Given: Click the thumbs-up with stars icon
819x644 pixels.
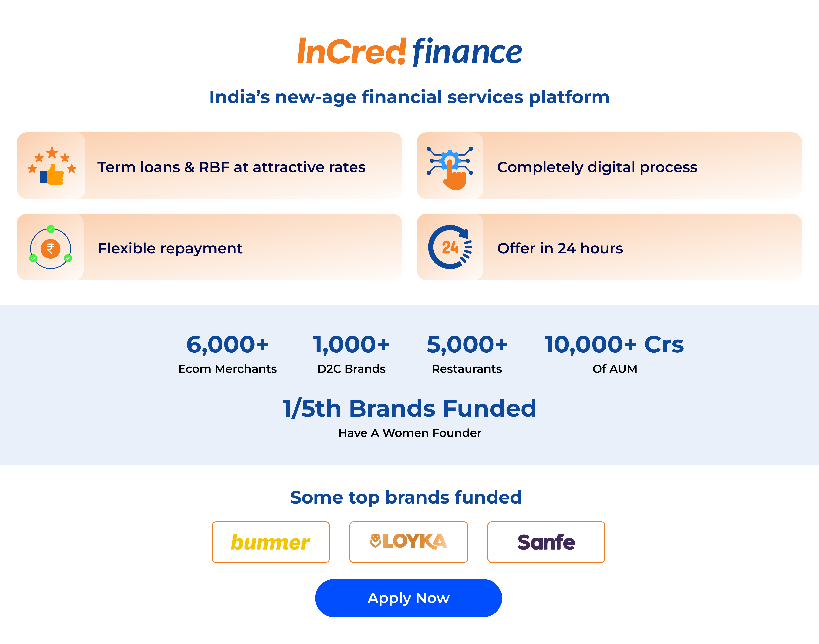Looking at the screenshot, I should tap(52, 166).
